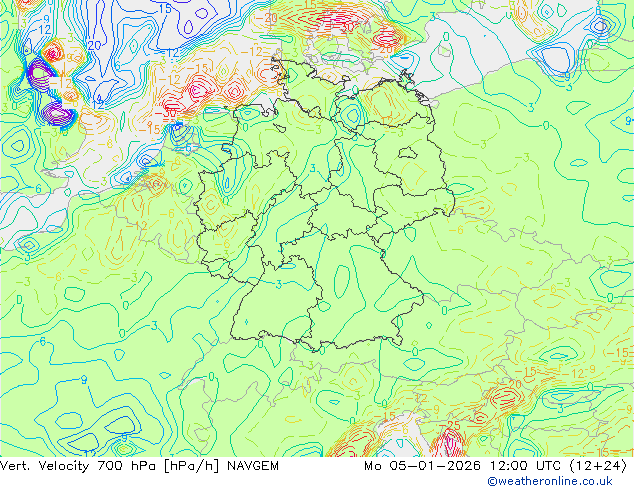Image resolution: width=634 pixels, height=490 pixels.
Task: Click the forecast date 'Mo 05-01-2026 12:00 UTC (12+24)'
Action: click(496, 466)
